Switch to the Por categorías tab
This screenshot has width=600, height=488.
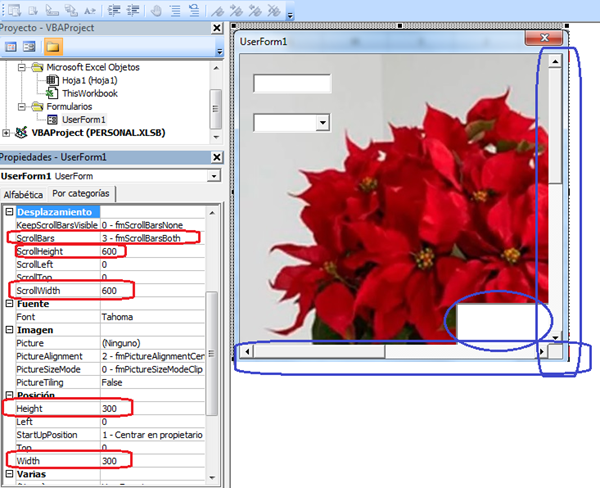click(81, 194)
